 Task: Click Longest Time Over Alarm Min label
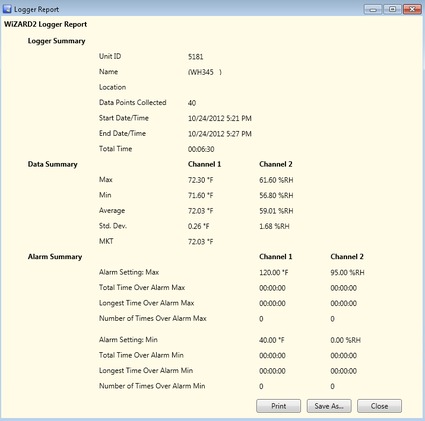146,371
